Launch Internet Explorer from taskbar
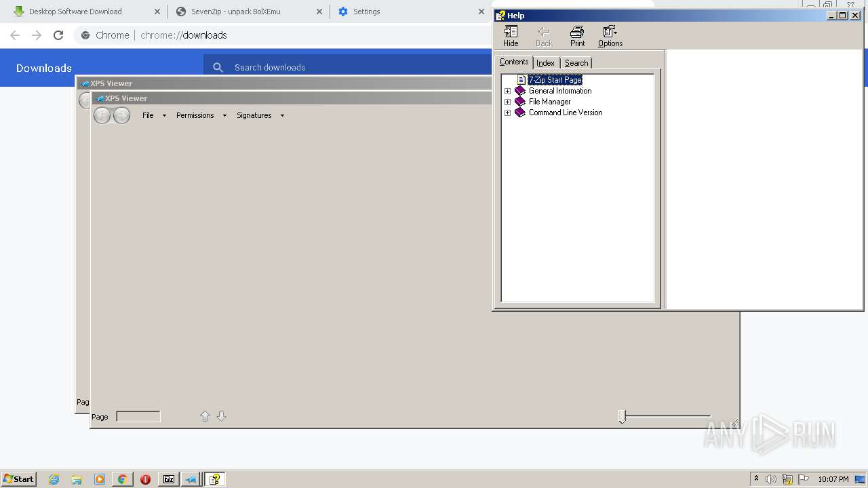 click(54, 479)
